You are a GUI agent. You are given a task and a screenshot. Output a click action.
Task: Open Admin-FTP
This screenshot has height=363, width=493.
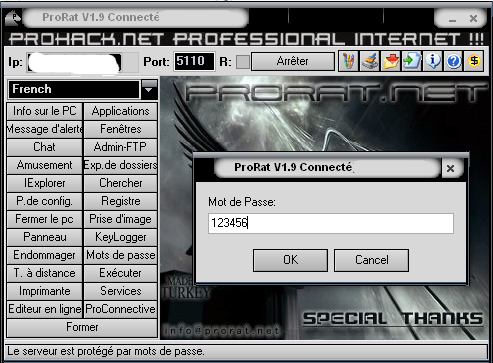(120, 147)
